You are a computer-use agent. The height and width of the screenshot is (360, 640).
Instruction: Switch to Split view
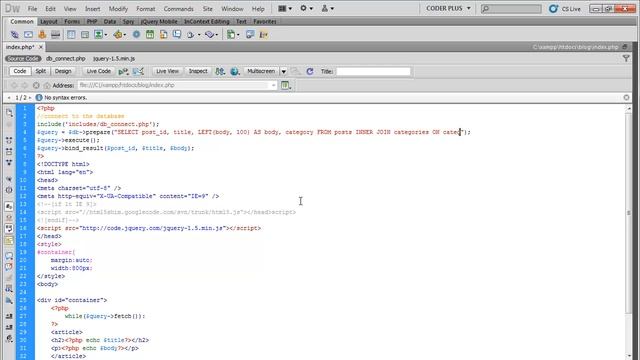click(41, 71)
